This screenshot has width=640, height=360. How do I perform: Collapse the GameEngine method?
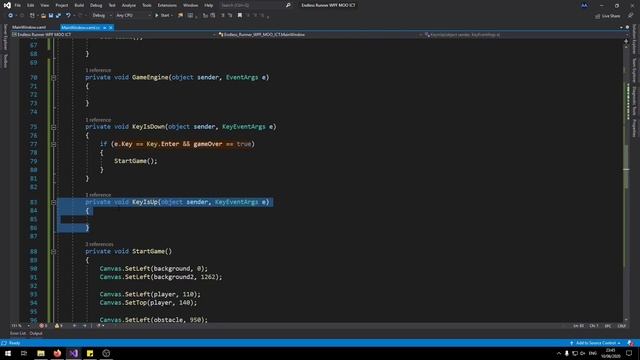(x=53, y=77)
